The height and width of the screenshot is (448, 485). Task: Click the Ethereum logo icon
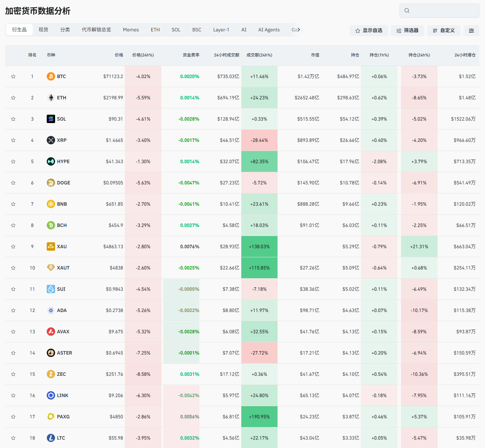point(51,98)
